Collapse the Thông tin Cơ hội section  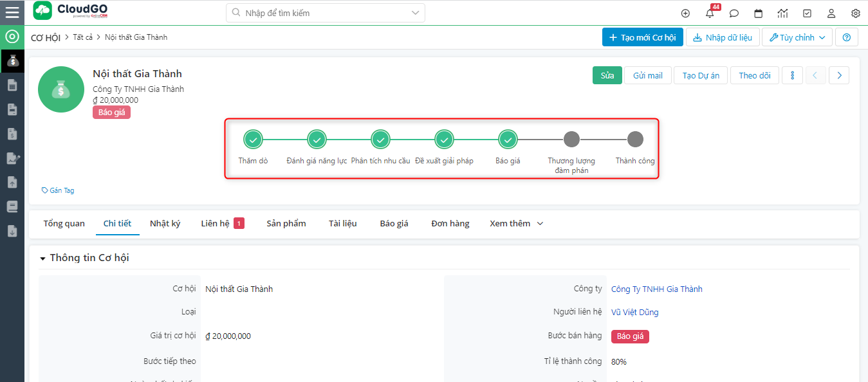[43, 259]
